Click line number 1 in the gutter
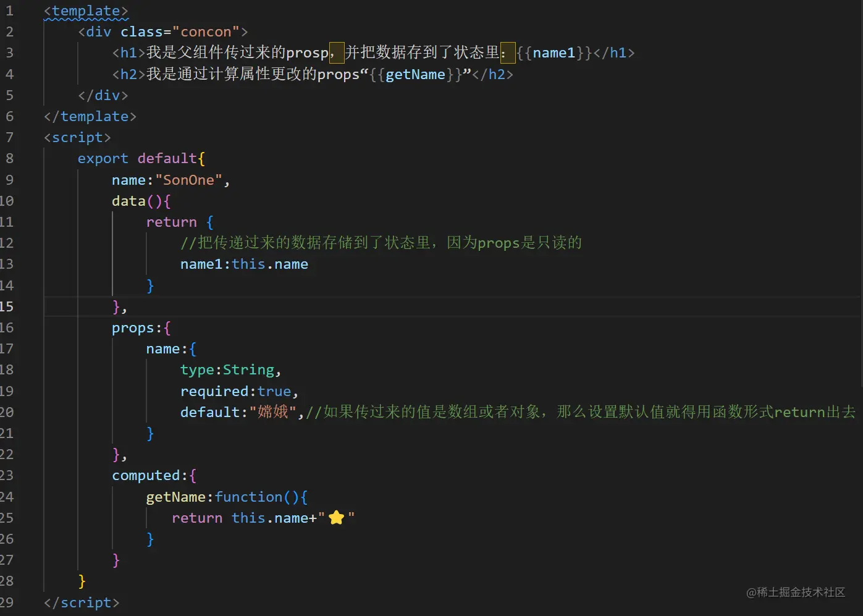The image size is (863, 616). (9, 11)
